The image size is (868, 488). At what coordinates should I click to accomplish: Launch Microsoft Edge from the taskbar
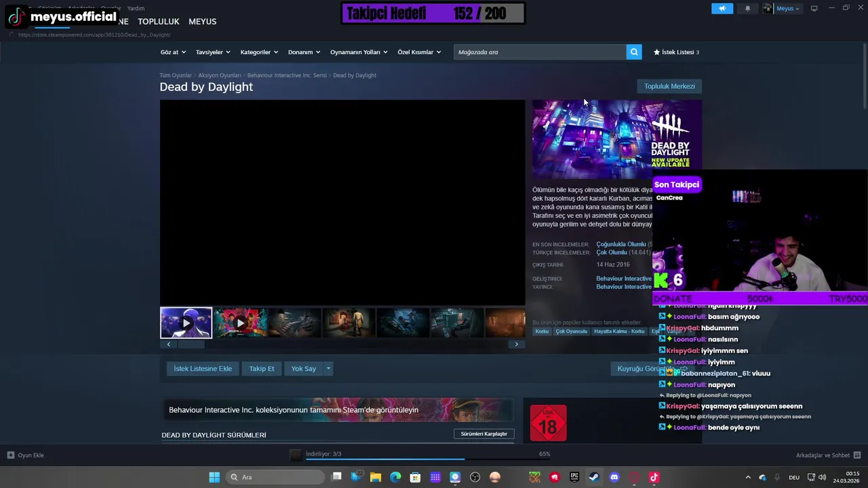395,477
